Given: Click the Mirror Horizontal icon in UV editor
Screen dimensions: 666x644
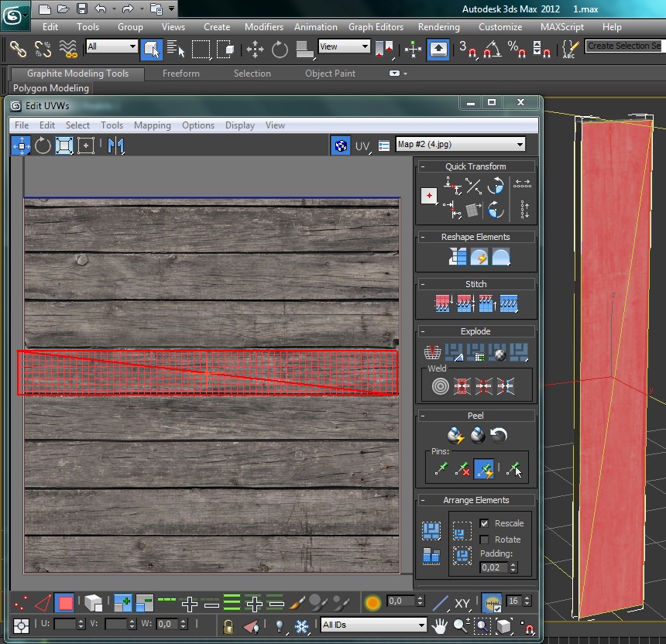Looking at the screenshot, I should (x=116, y=146).
